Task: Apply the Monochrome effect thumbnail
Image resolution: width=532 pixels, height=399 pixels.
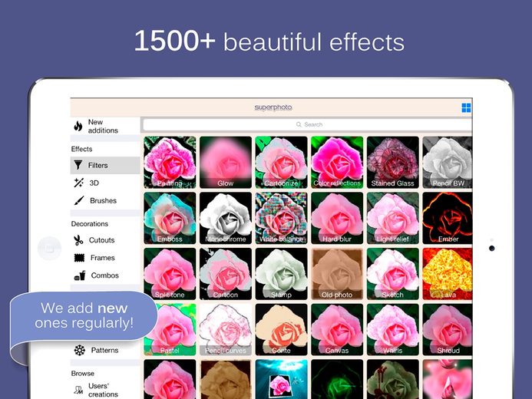Action: 226,218
